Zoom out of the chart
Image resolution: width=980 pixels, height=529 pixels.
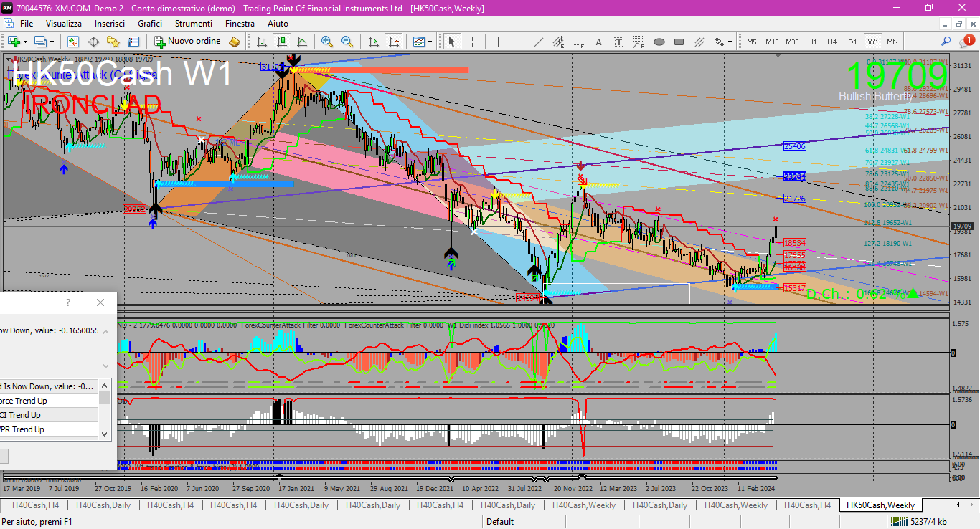tap(347, 42)
